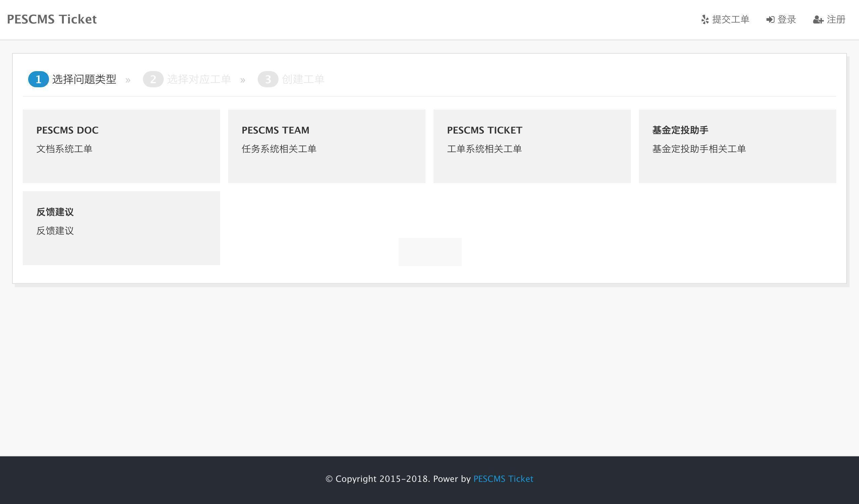Screen dimensions: 859x504
Task: Click the gray step 3 circle
Action: (x=268, y=80)
